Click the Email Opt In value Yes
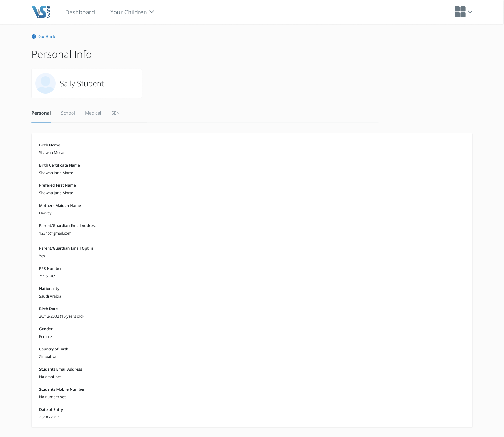 click(42, 256)
